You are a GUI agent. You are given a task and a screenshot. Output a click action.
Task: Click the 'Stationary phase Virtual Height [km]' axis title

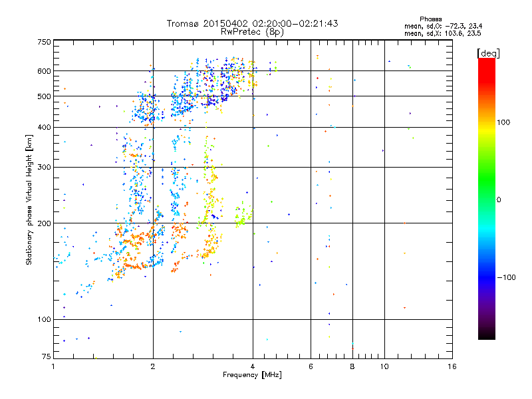point(29,200)
